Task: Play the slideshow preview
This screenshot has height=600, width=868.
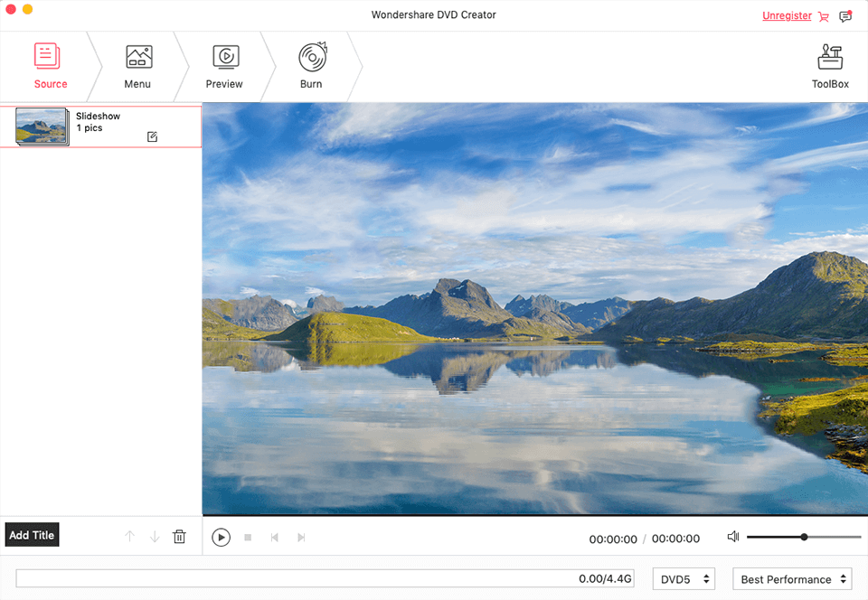Action: tap(221, 537)
